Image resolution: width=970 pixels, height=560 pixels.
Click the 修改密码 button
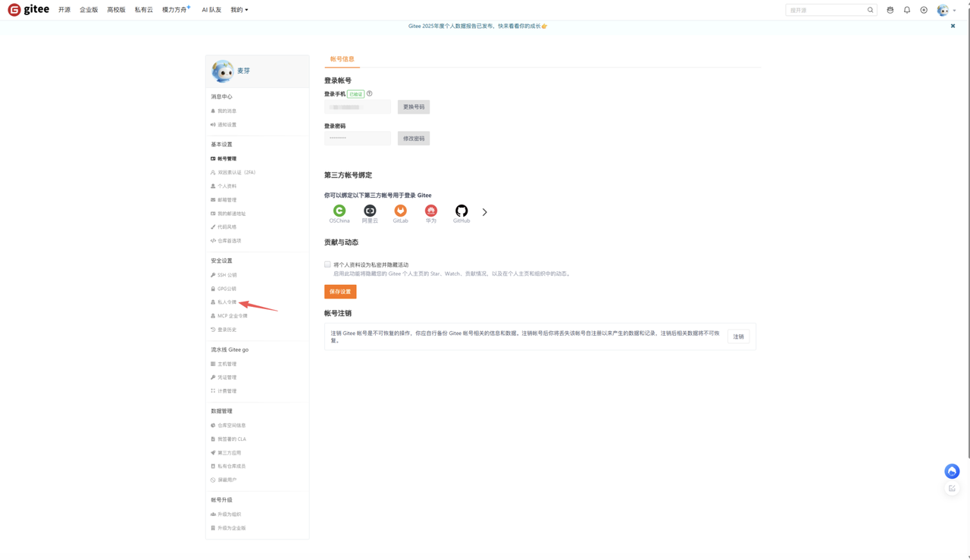414,139
